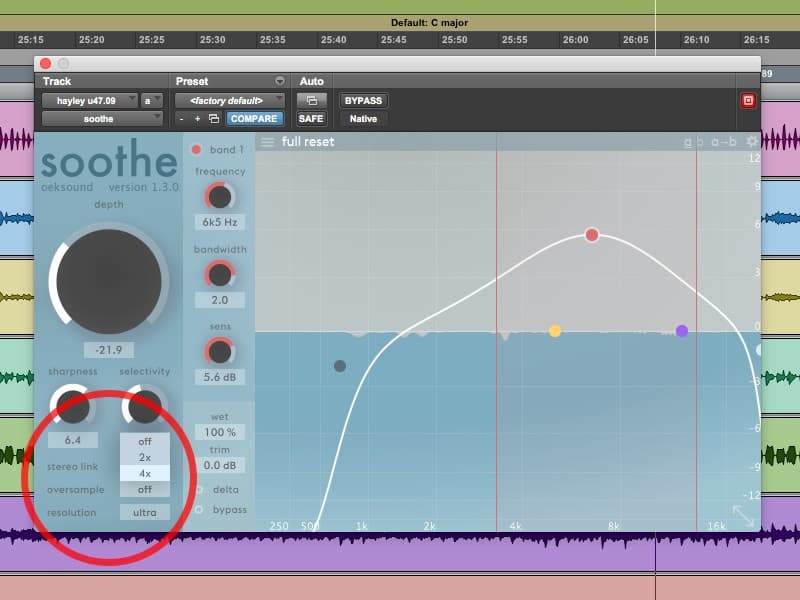Click the band 1 frequency knob
Screen dimensions: 800x600
[x=220, y=197]
